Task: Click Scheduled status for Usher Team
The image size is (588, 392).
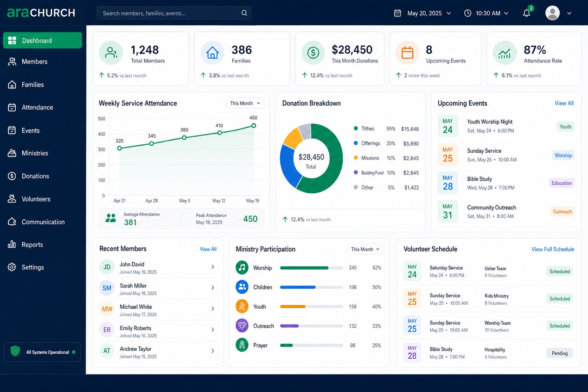Action: [x=560, y=271]
